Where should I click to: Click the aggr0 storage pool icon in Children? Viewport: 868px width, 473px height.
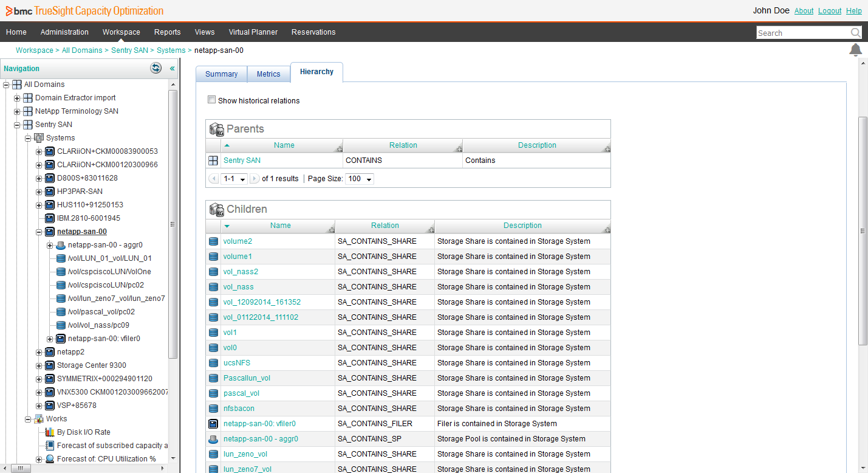(x=213, y=439)
